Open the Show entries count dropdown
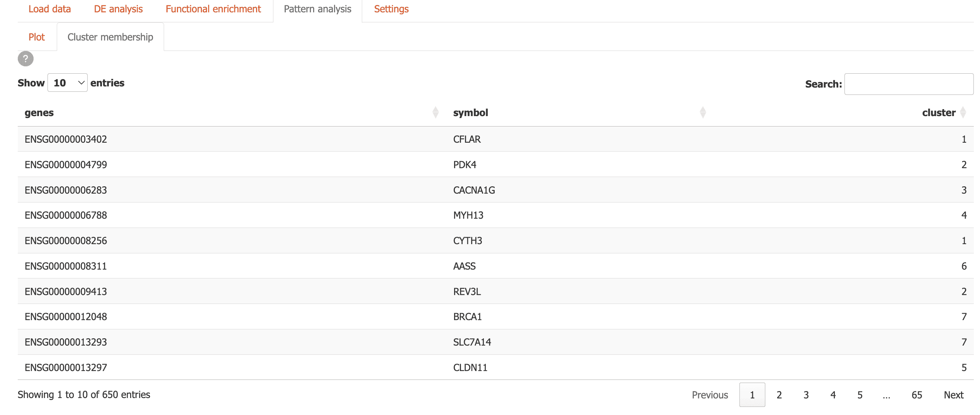Screen dimensions: 980x415 [x=68, y=83]
